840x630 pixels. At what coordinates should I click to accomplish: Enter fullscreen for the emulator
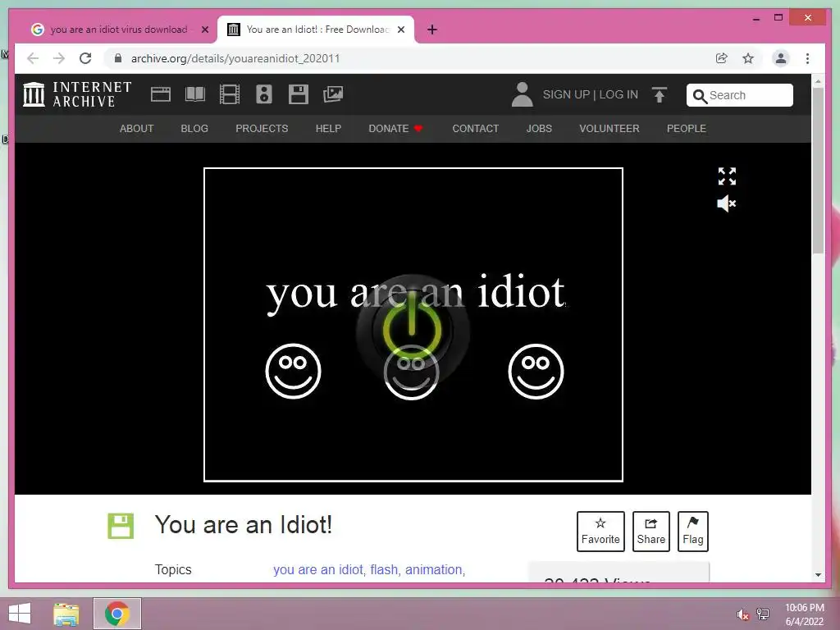tap(727, 176)
